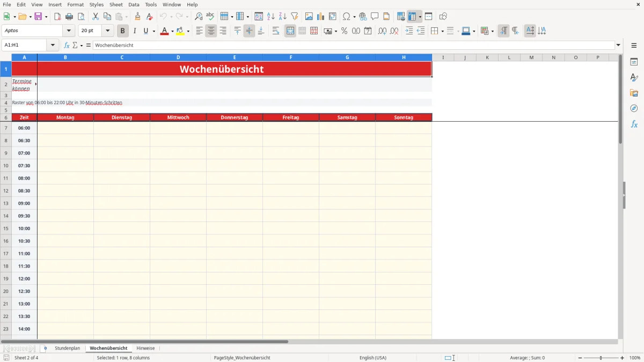The image size is (644, 362).
Task: Apply the red Font Color swatch
Action: click(165, 31)
